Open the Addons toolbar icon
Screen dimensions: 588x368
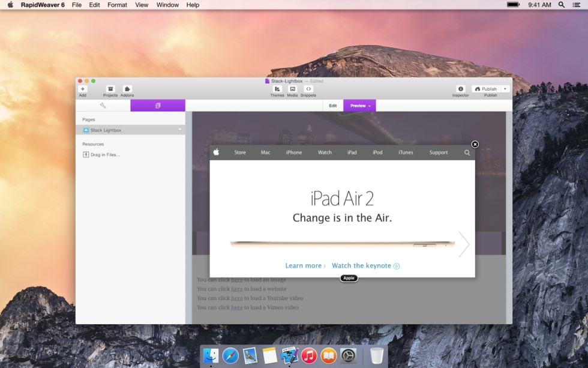[x=127, y=89]
